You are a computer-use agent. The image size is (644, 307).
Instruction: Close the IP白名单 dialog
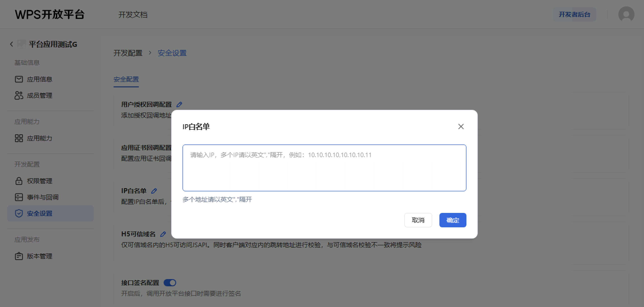[461, 126]
